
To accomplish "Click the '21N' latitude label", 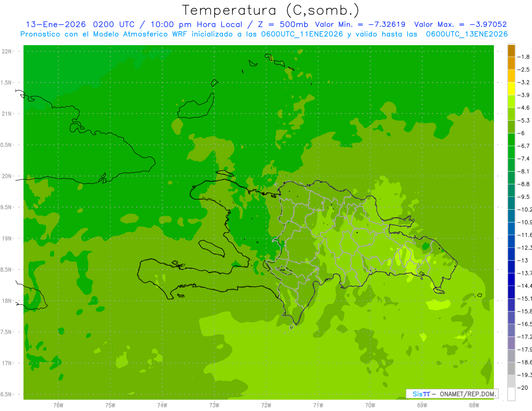I will coord(7,114).
